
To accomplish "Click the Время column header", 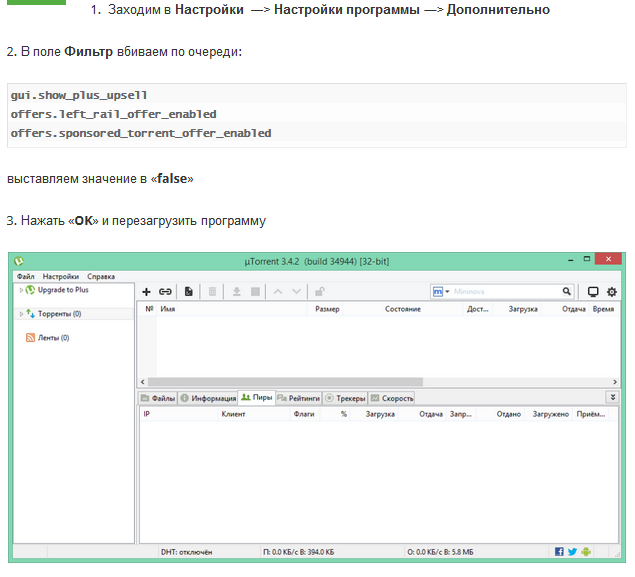I will point(603,309).
